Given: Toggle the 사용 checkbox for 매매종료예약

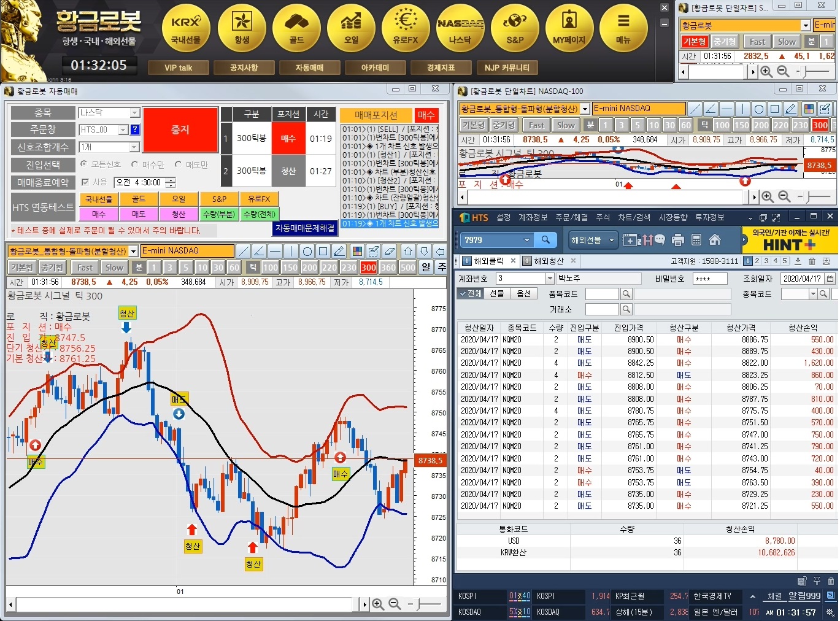Looking at the screenshot, I should pos(85,182).
